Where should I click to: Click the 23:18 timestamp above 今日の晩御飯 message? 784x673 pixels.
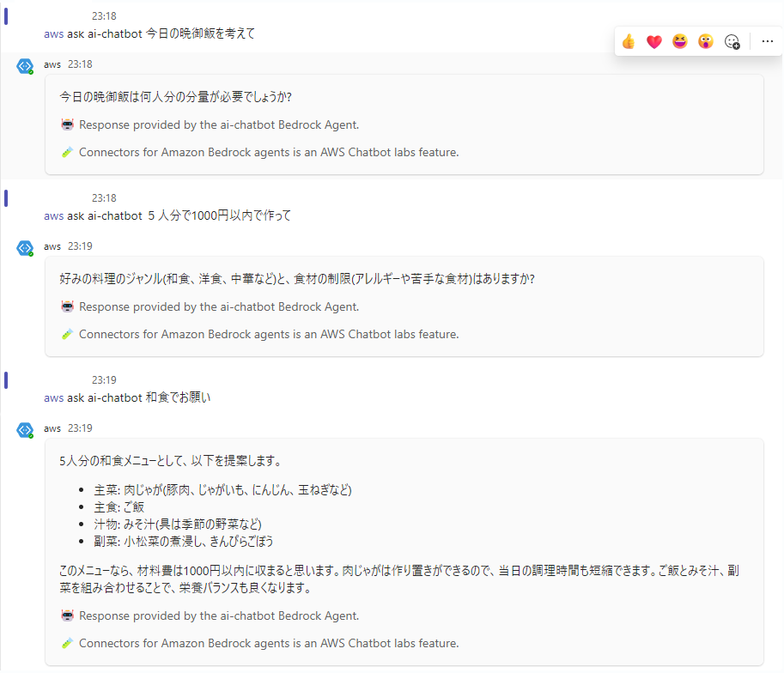tap(104, 16)
